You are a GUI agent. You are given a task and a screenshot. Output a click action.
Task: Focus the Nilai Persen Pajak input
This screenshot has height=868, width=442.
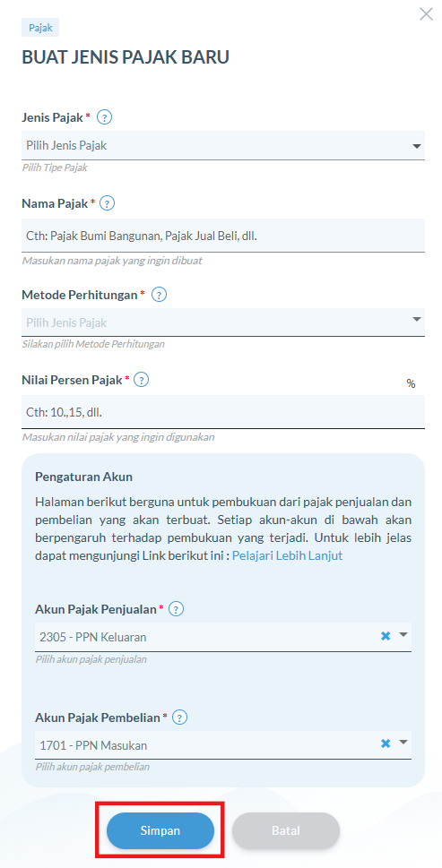223,412
